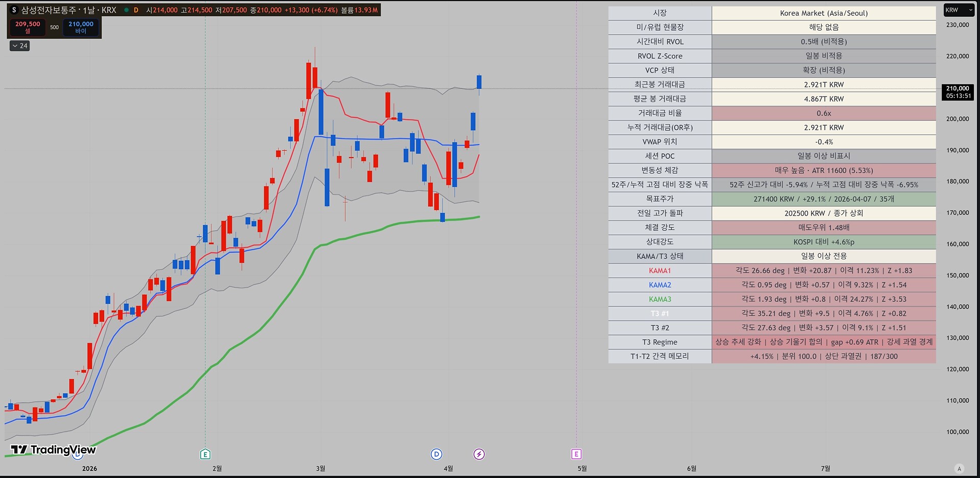Click the '4월' label on the time axis
This screenshot has height=478, width=980.
pyautogui.click(x=448, y=468)
